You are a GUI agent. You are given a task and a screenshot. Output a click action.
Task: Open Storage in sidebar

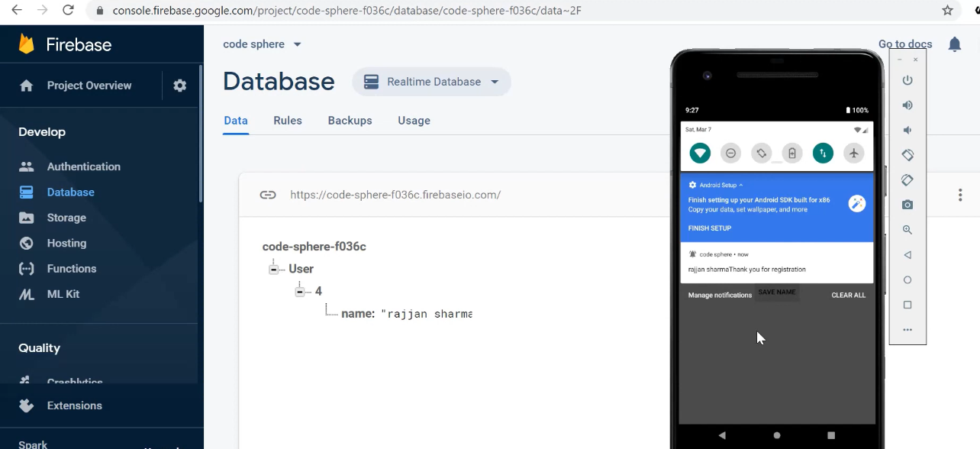click(66, 218)
